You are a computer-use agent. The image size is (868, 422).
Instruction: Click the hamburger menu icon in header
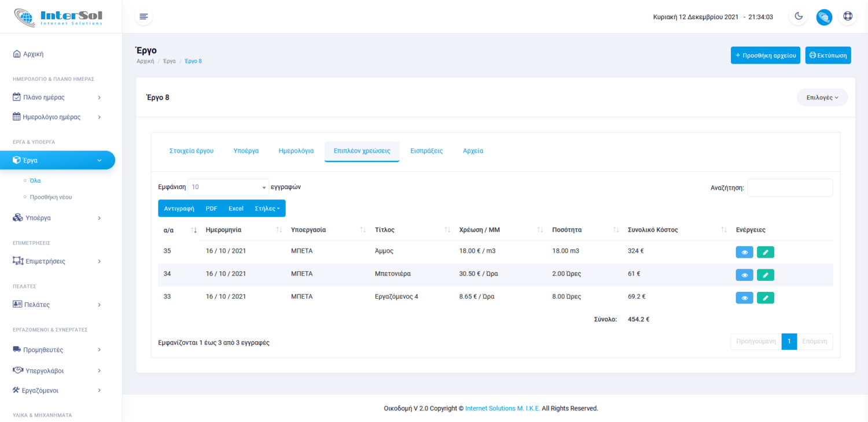pyautogui.click(x=144, y=17)
